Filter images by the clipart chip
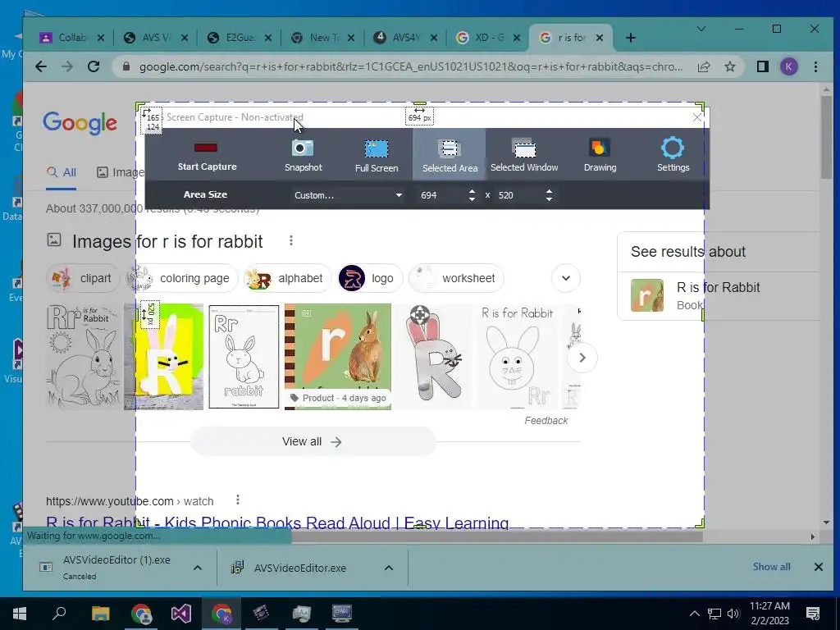This screenshot has width=840, height=630. point(83,279)
